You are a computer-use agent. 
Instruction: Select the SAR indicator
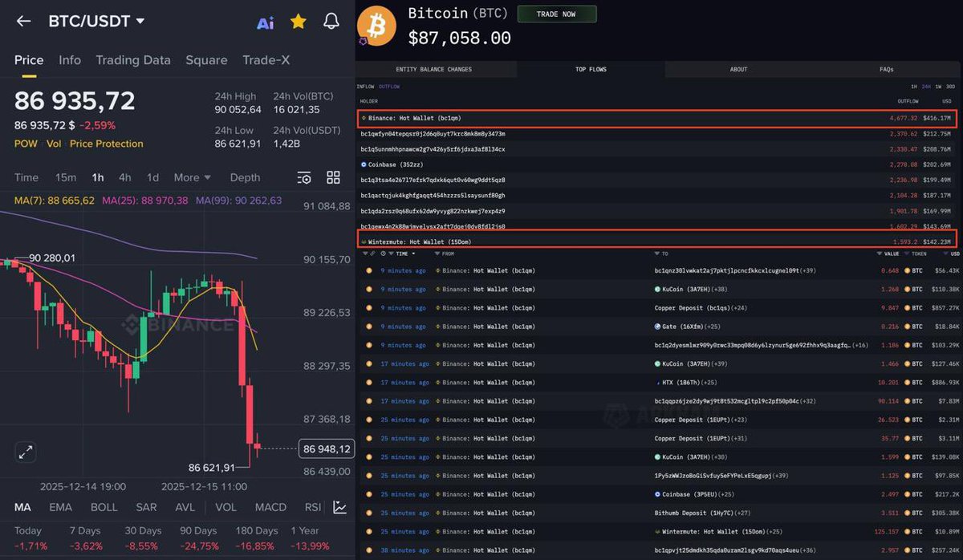click(x=147, y=507)
